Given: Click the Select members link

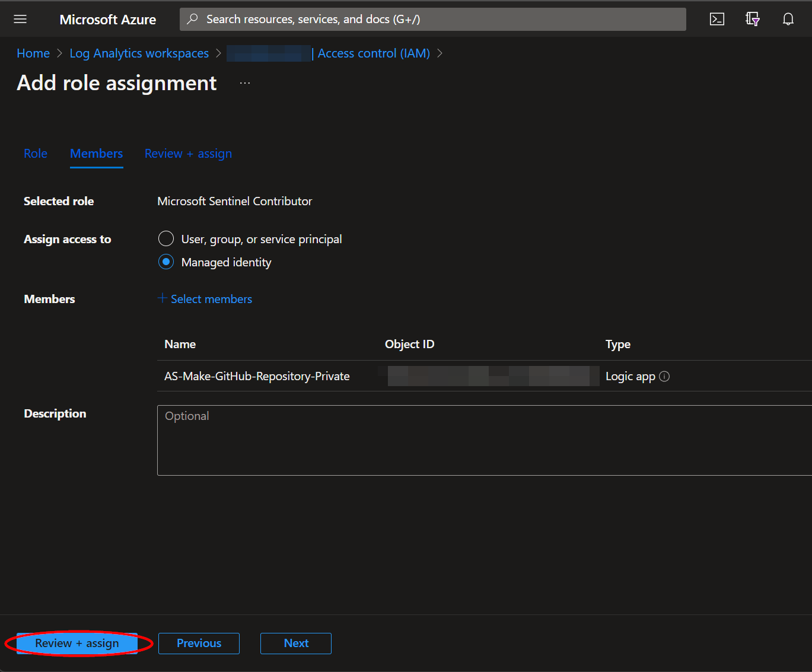Looking at the screenshot, I should pos(211,299).
